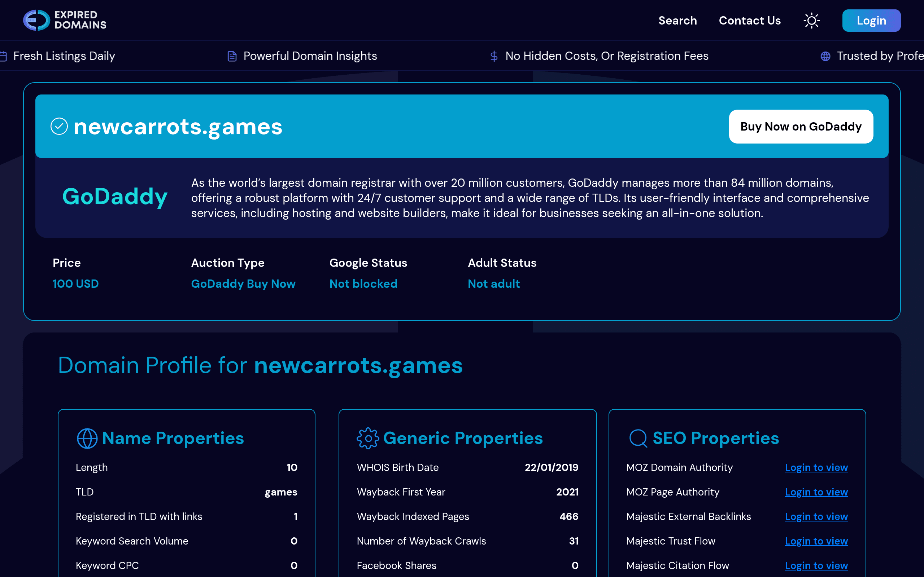Click the gear icon in Generic Properties header
Viewport: 924px width, 577px height.
(368, 438)
